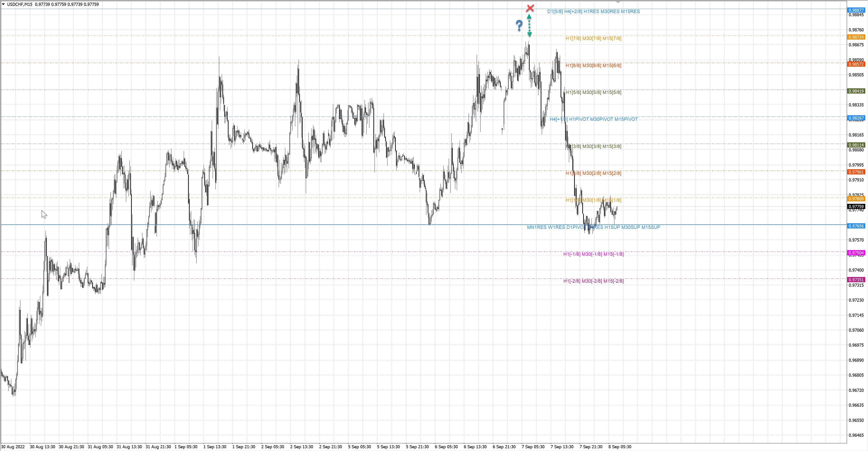Click the blue 0.98877 price tag
Image resolution: width=868 pixels, height=451 pixels.
pyautogui.click(x=856, y=10)
